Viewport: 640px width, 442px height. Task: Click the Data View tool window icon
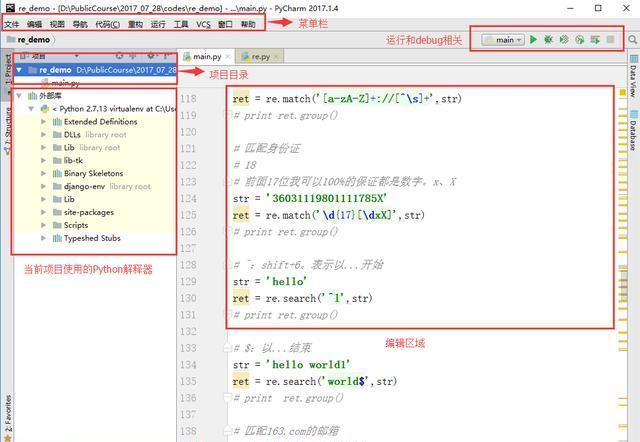[633, 59]
